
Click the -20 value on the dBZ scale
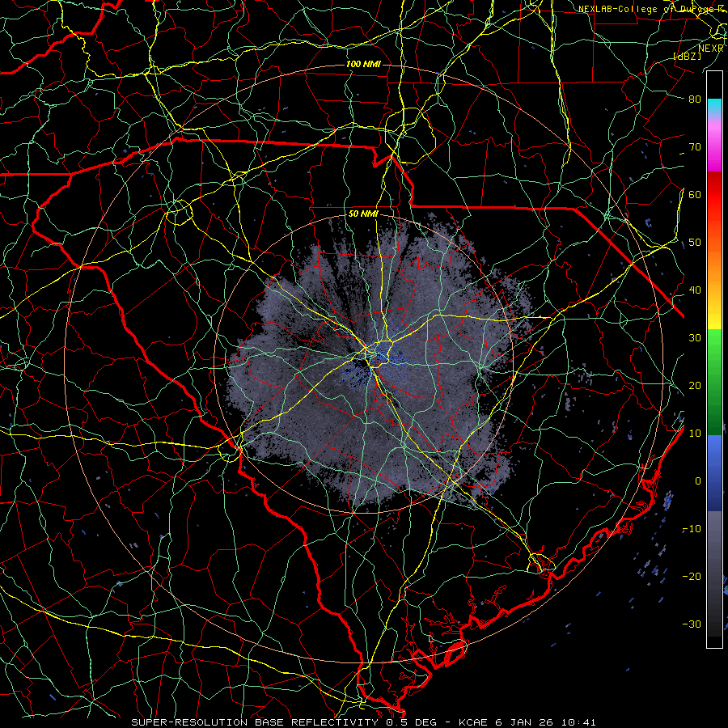(692, 576)
